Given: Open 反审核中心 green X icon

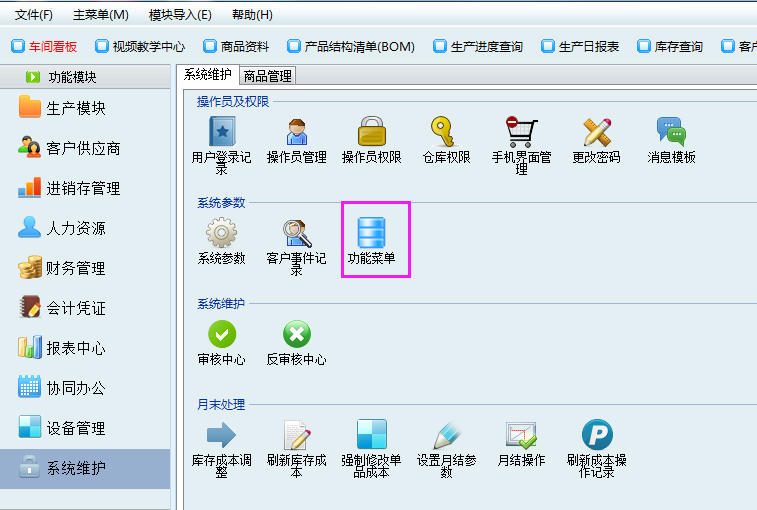Looking at the screenshot, I should 297,334.
